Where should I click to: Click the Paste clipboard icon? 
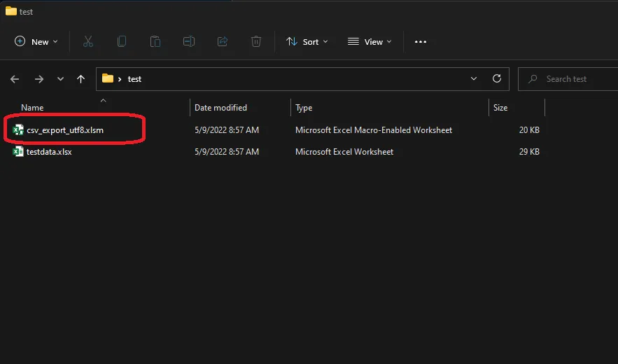point(155,42)
